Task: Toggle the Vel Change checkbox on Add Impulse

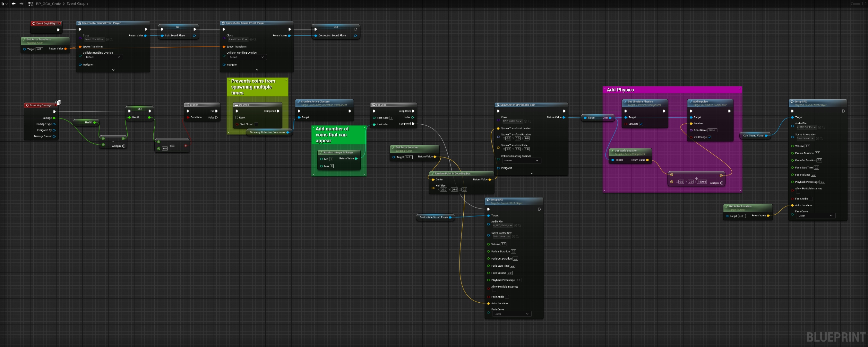Action: (709, 137)
